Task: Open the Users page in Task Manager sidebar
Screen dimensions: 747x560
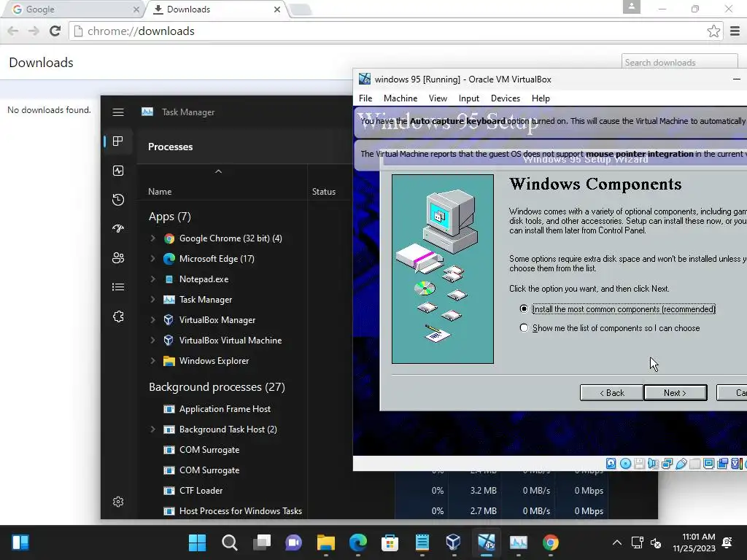Action: click(118, 257)
